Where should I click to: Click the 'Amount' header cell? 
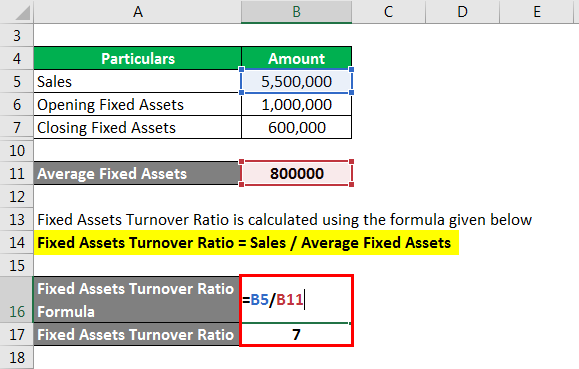297,58
